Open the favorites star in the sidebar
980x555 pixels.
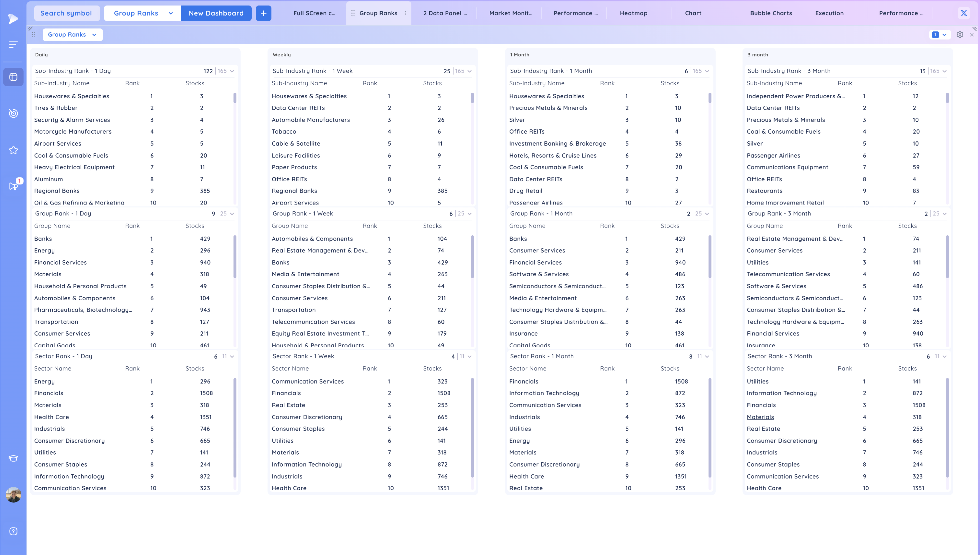click(x=13, y=150)
